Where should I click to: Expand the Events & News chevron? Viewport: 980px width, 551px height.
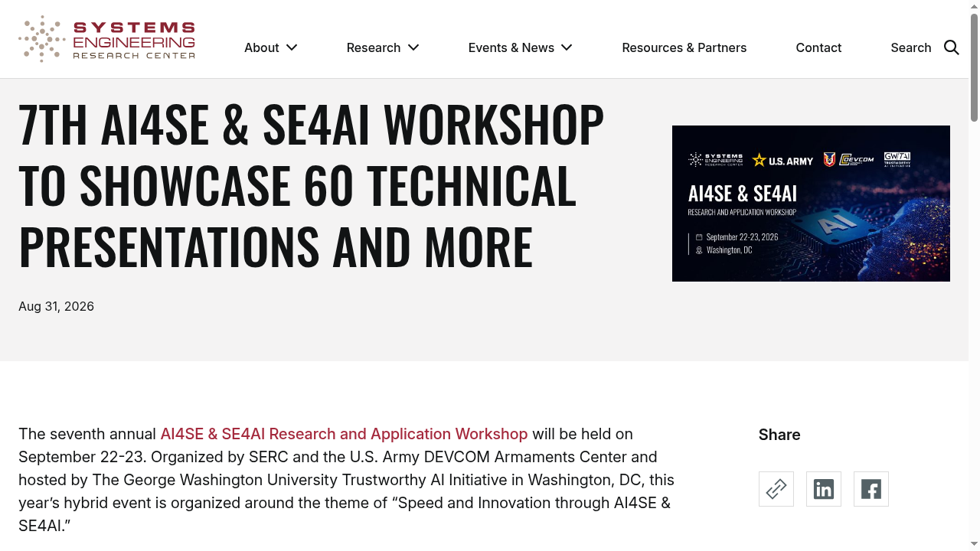567,47
